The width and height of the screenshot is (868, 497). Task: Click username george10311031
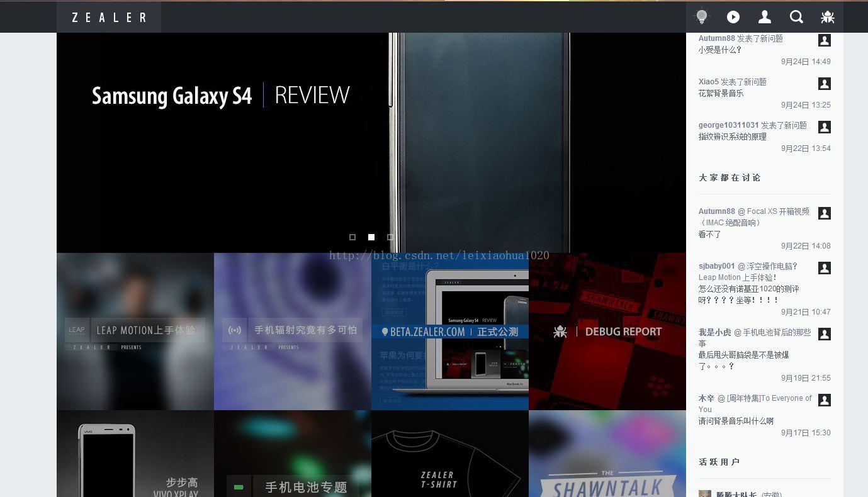[729, 125]
